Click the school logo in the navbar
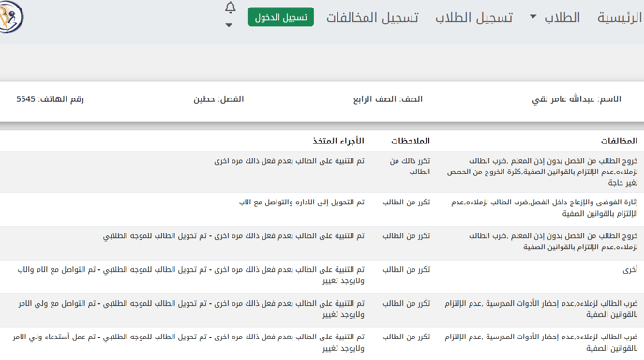Screen dimensions: 644x360 tap(10, 17)
